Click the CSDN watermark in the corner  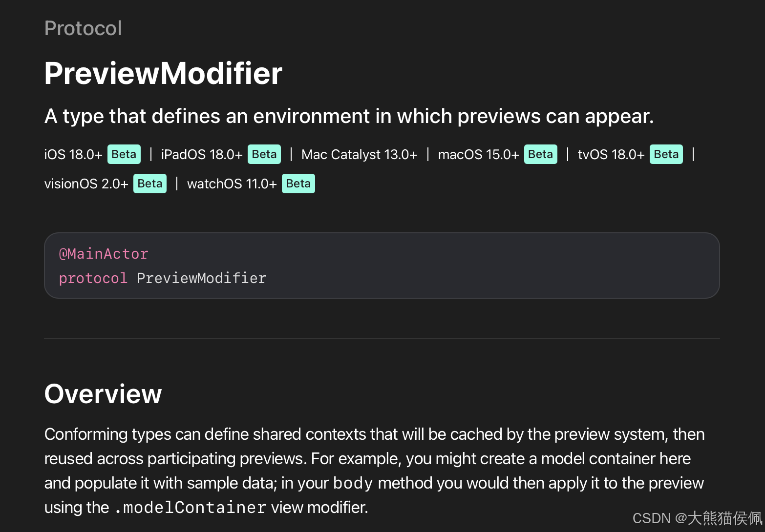pyautogui.click(x=697, y=518)
